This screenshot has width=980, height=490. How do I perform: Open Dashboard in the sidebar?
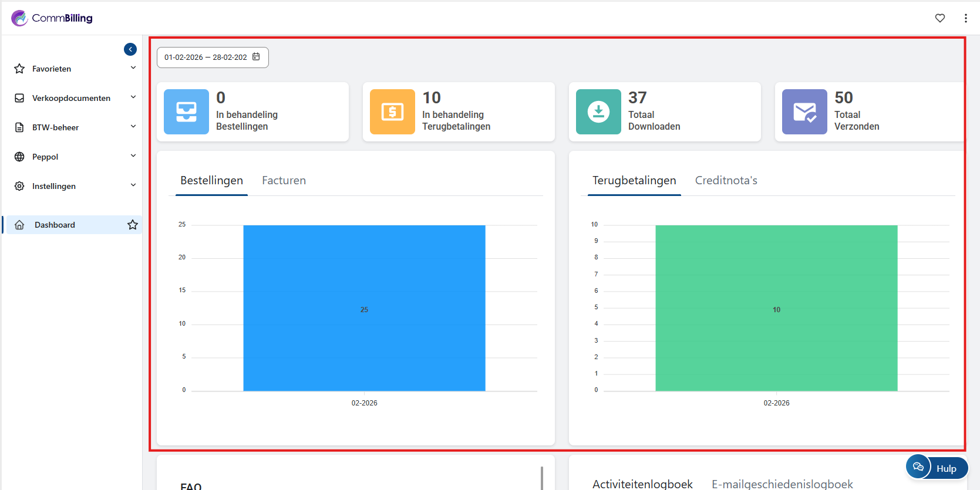(55, 225)
